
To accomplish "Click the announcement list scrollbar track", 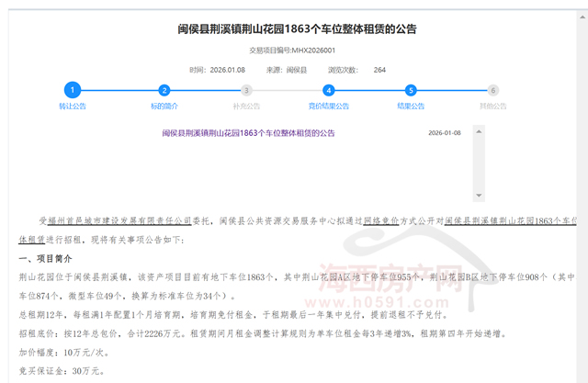I will (479, 161).
